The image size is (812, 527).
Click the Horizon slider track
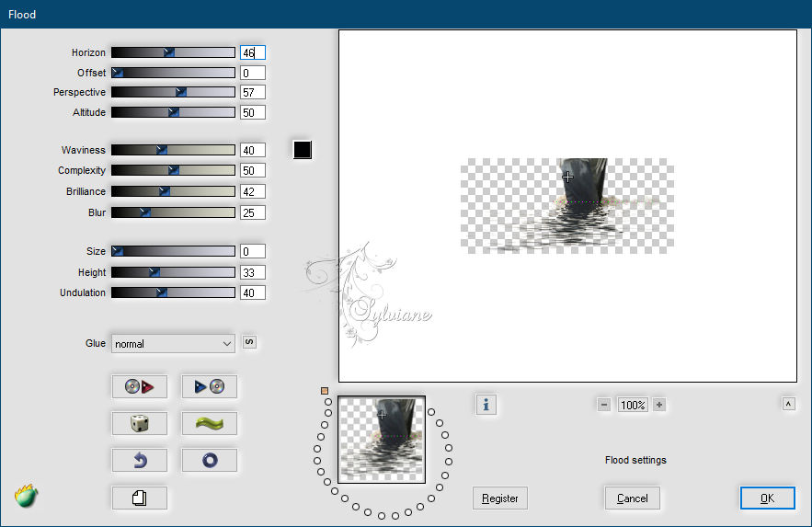(173, 52)
